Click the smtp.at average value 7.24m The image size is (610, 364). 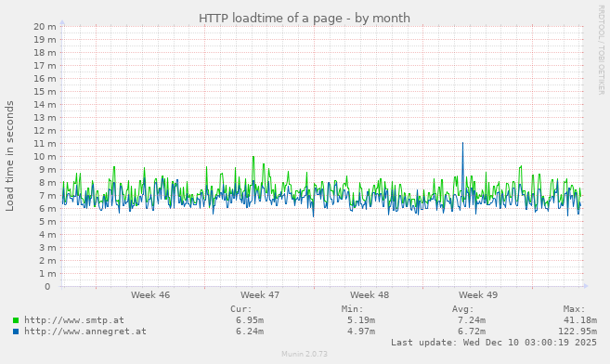click(x=472, y=320)
